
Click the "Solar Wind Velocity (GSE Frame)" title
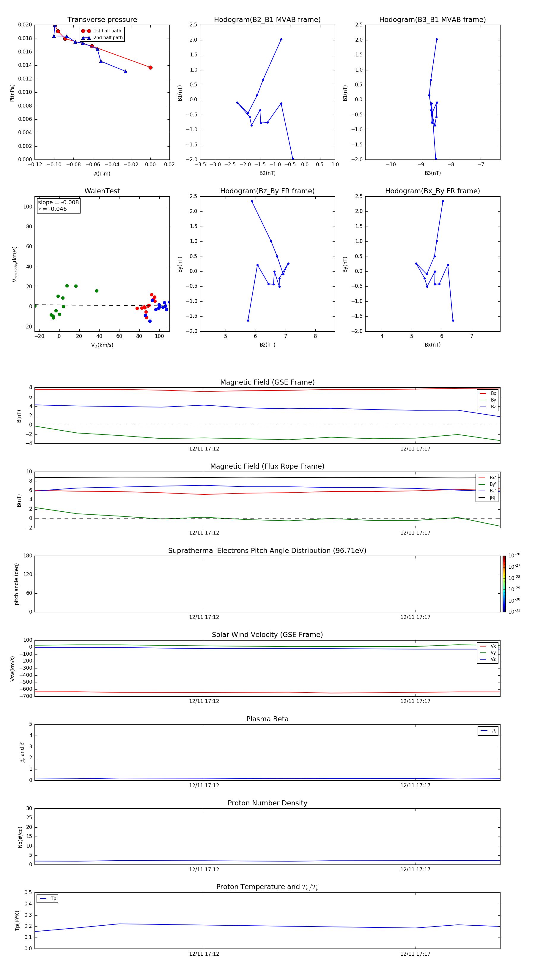coord(267,635)
